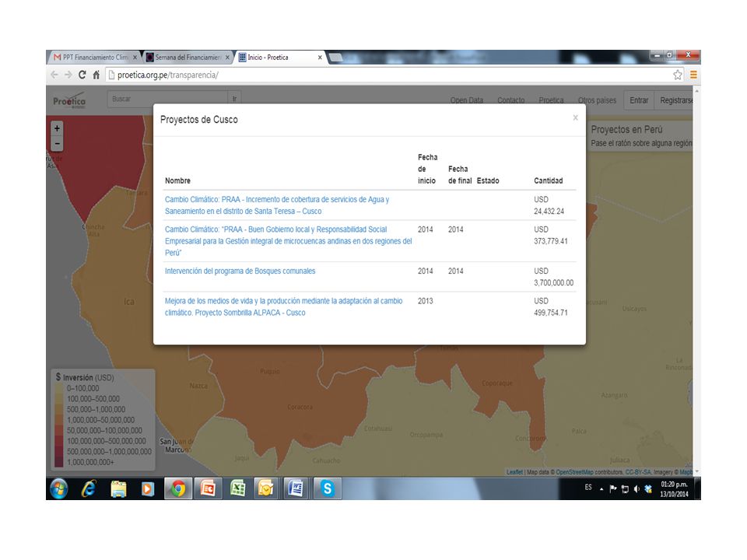Select the Inicio - Proetica tab
Screen dimensions: 747x560
[280, 57]
